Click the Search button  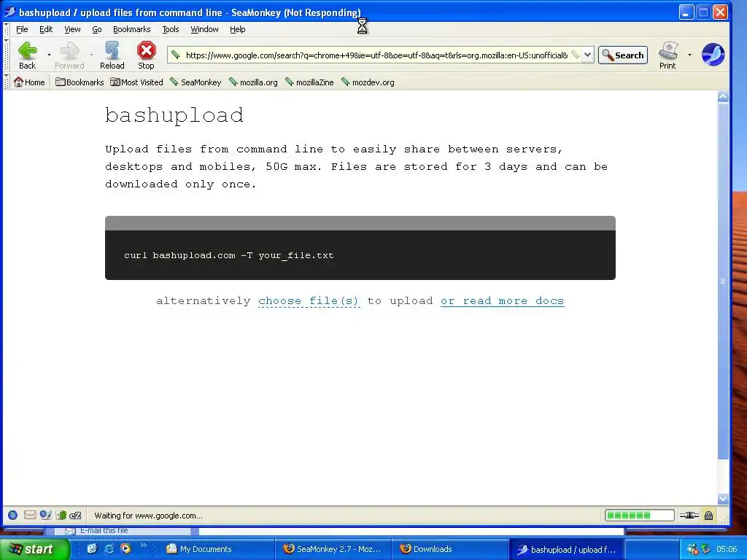pos(623,55)
